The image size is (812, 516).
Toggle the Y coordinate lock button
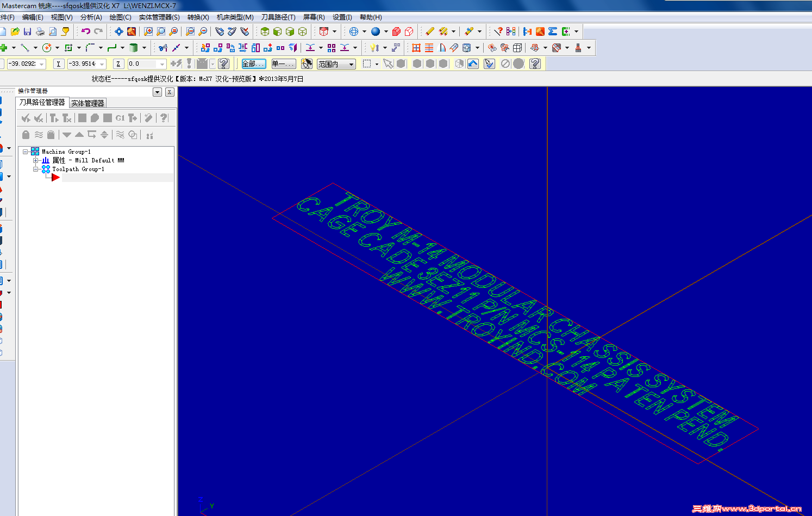[58, 64]
